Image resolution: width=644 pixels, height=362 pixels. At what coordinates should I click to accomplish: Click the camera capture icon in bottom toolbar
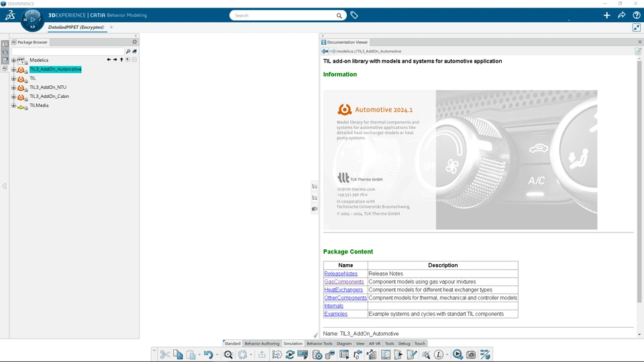[471, 355]
